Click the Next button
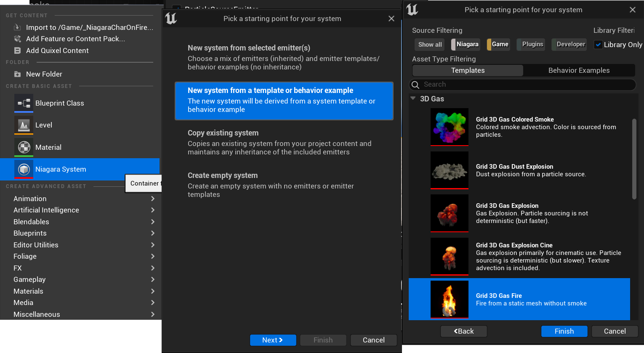The height and width of the screenshot is (353, 644). pyautogui.click(x=273, y=340)
